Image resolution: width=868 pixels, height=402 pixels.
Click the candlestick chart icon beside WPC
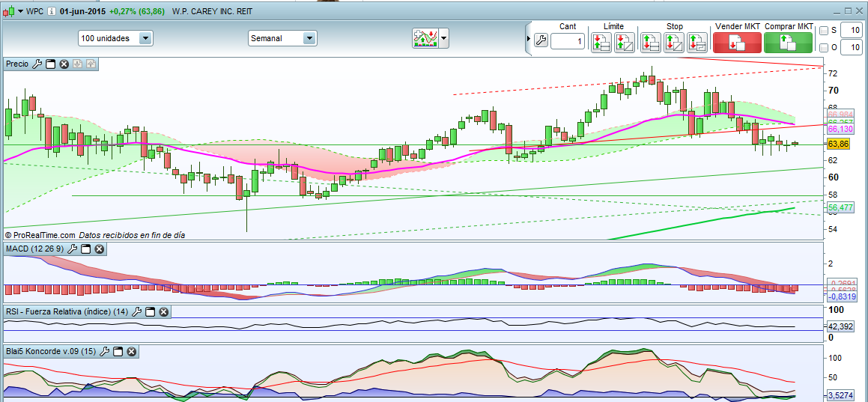click(9, 11)
